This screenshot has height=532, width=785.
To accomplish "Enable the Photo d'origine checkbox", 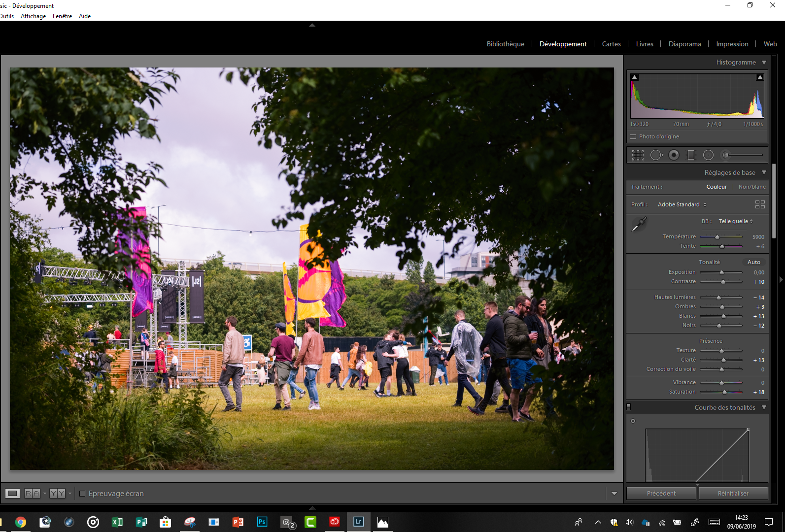I will click(x=633, y=136).
